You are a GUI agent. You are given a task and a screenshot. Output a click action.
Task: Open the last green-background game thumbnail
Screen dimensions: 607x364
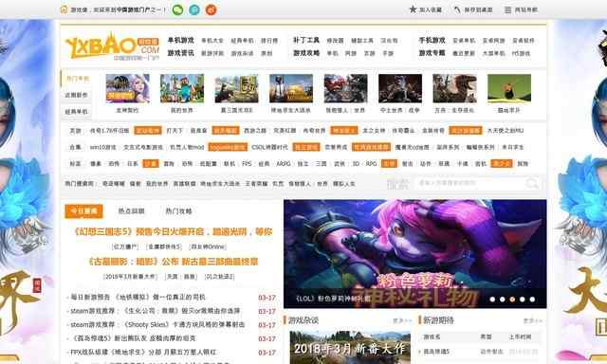point(509,88)
